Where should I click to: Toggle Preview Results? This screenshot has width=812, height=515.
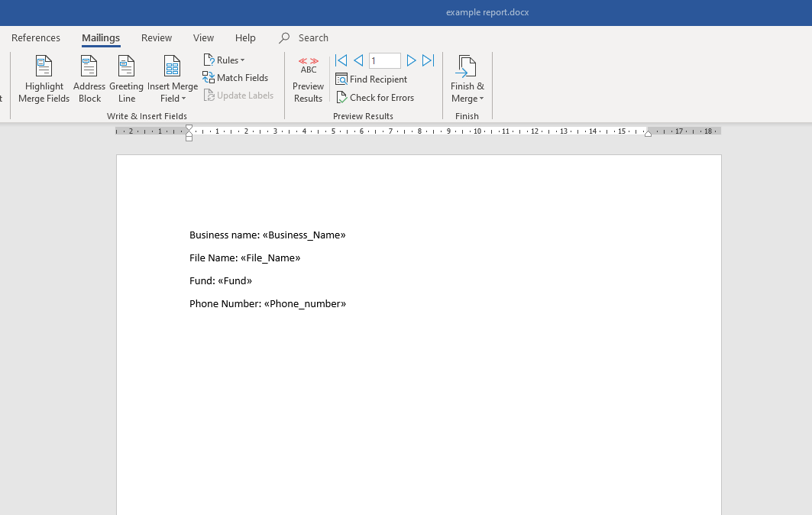[x=308, y=79]
